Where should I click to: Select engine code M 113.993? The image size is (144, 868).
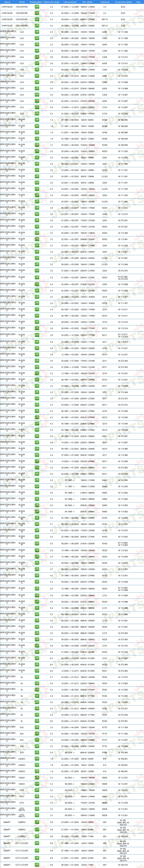point(123,506)
